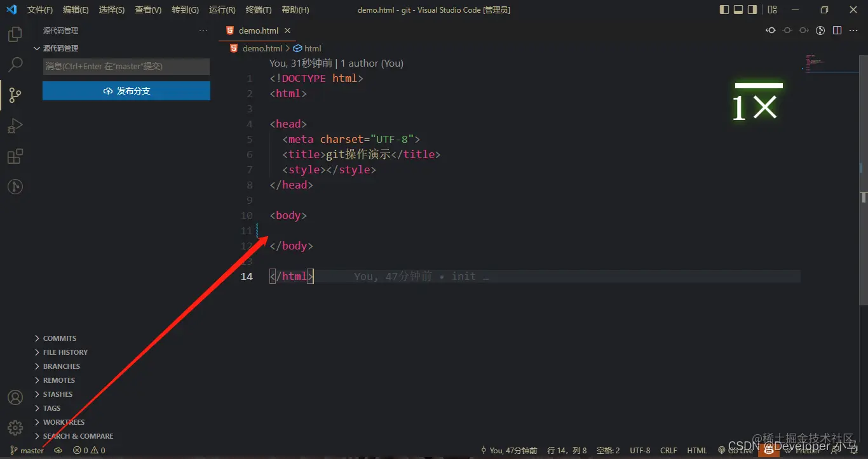Click the commit message input field
The image size is (868, 459).
[x=126, y=67]
